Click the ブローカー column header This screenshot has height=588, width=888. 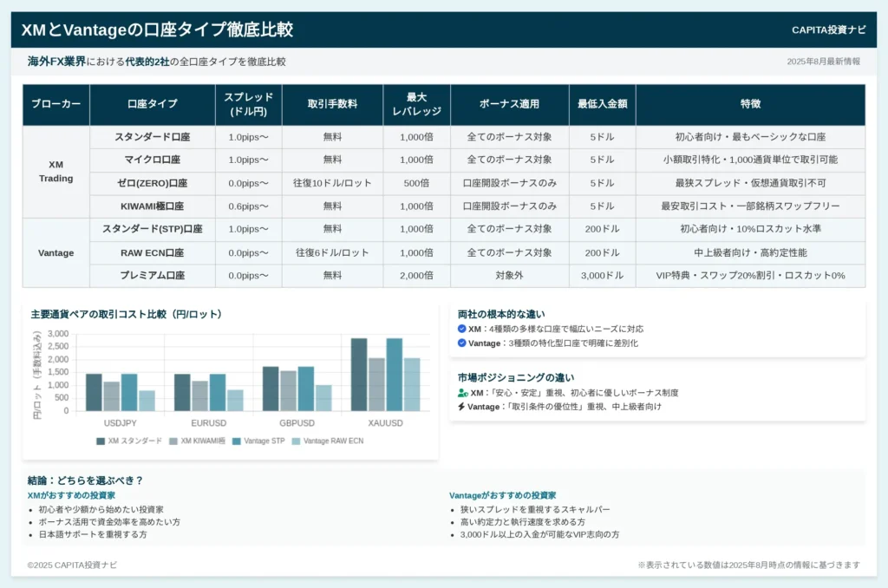56,104
